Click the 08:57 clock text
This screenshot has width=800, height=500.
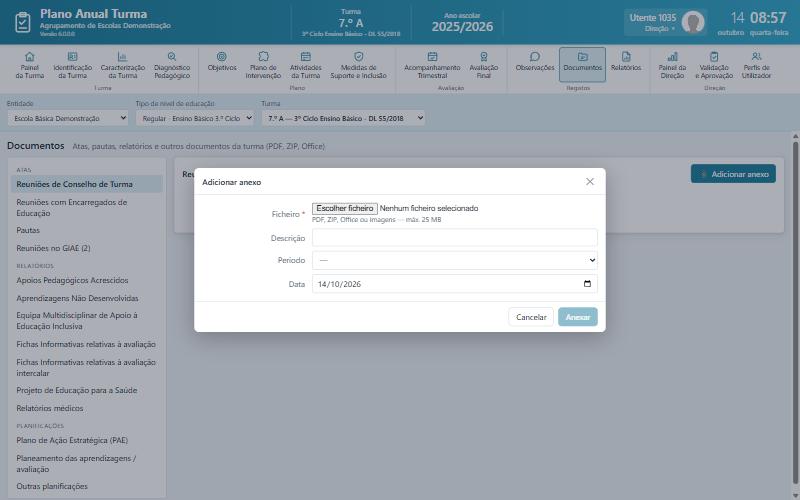pyautogui.click(x=768, y=18)
